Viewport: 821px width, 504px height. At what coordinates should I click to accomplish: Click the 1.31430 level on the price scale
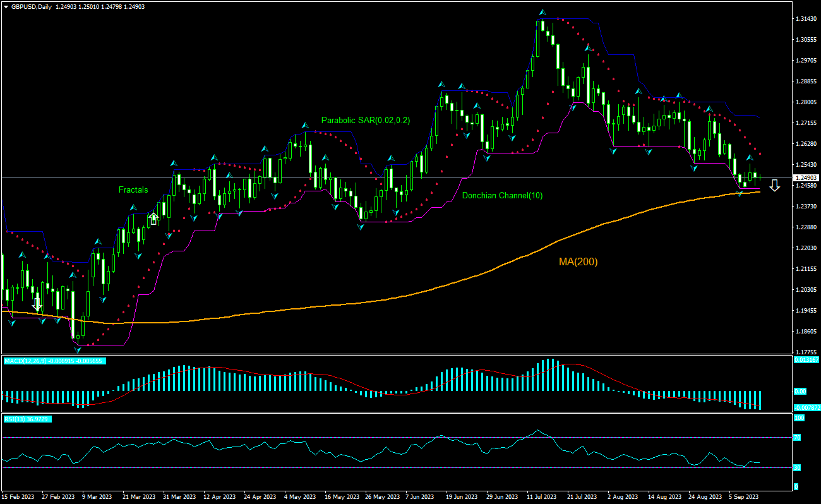pos(806,20)
